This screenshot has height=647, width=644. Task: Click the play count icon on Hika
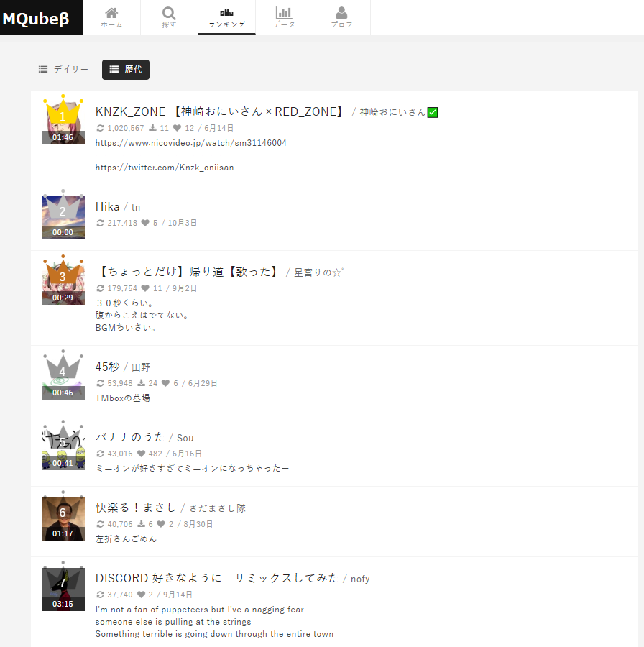tap(100, 223)
